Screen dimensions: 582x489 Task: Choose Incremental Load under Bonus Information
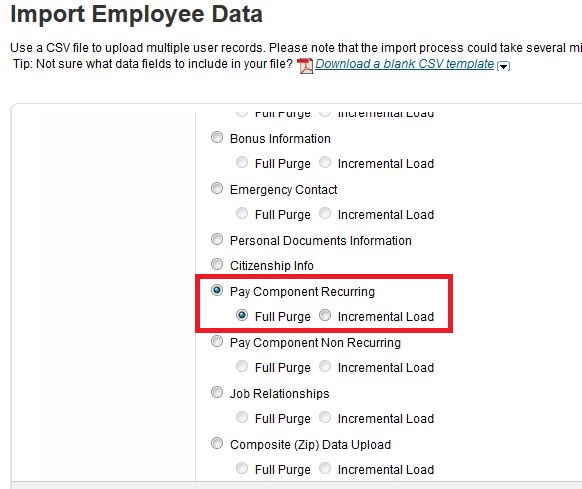tap(325, 162)
